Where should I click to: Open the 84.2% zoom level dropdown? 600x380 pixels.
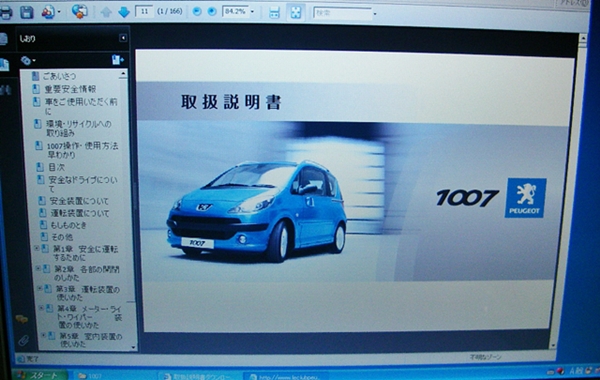click(252, 12)
